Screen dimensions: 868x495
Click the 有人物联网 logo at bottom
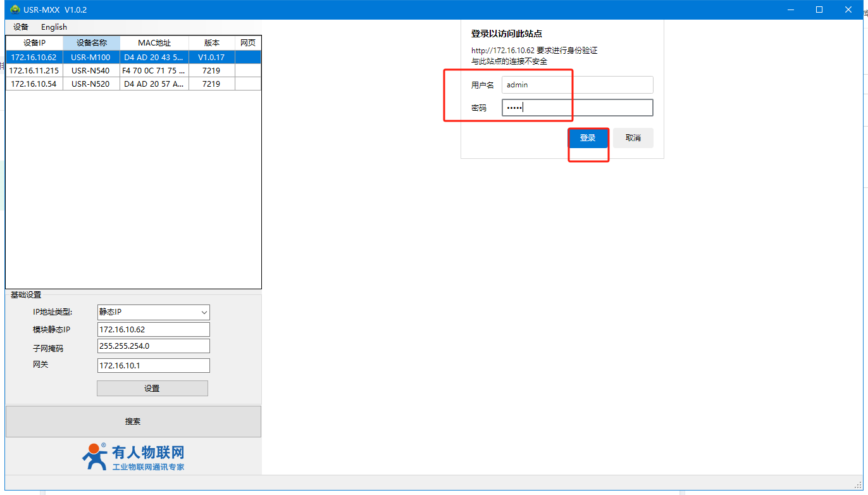(133, 456)
